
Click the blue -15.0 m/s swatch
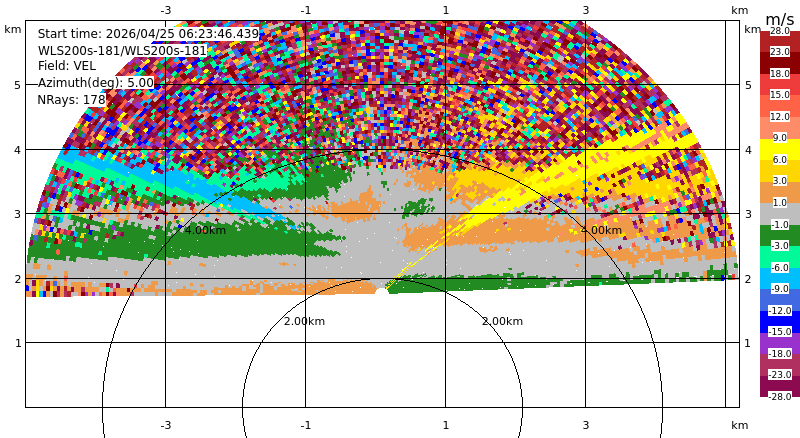[x=780, y=322]
